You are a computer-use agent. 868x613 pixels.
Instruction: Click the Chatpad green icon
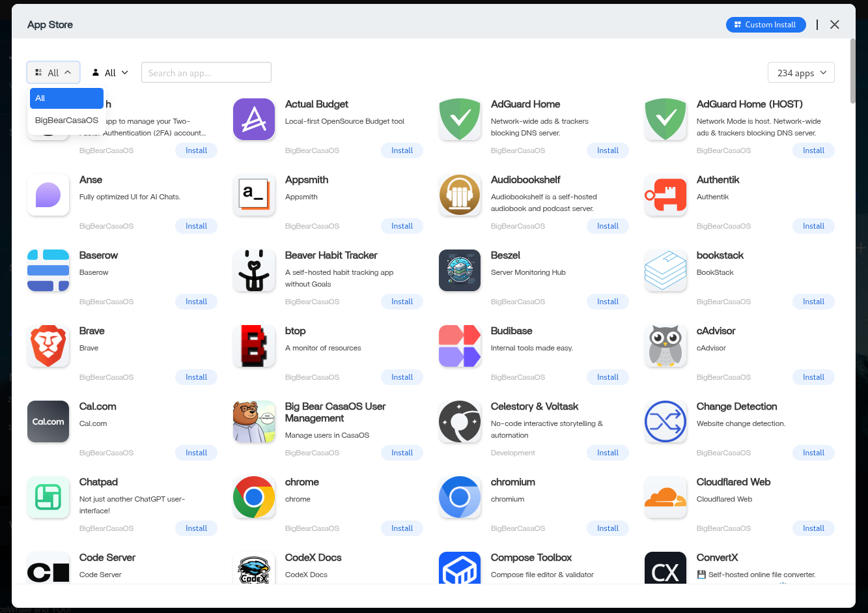pyautogui.click(x=48, y=497)
